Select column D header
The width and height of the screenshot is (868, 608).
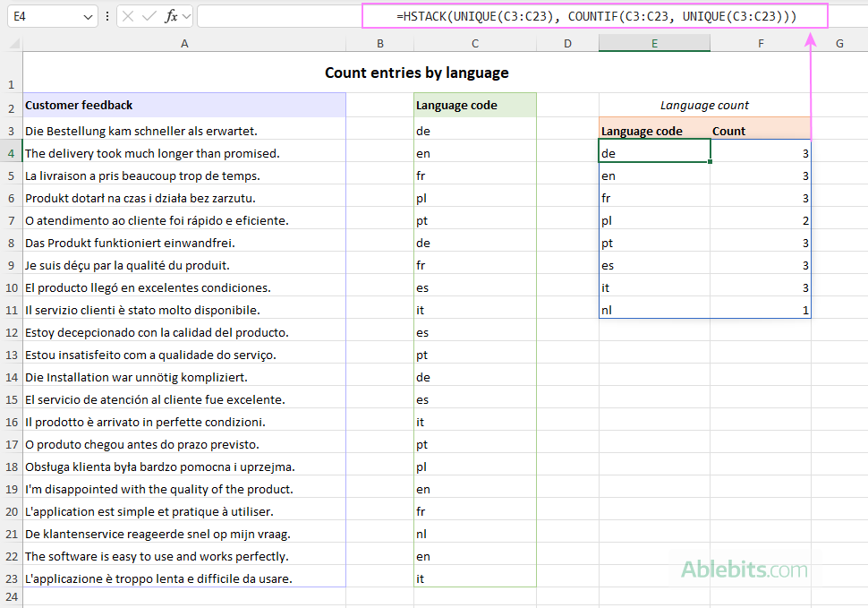pos(567,43)
